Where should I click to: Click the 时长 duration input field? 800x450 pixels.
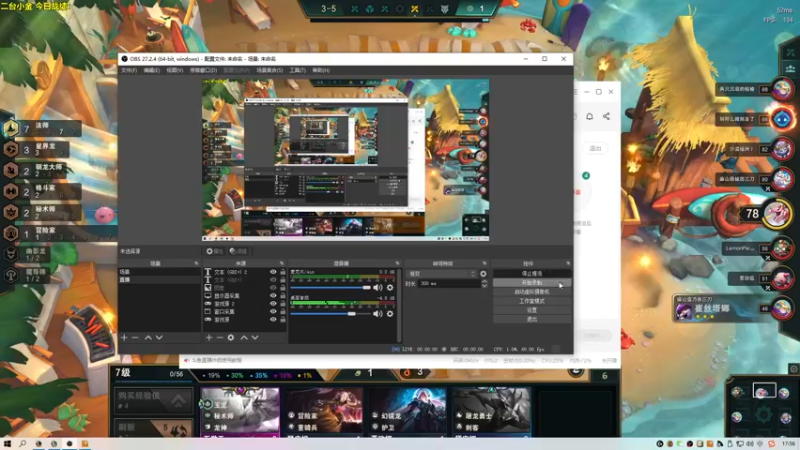[449, 284]
